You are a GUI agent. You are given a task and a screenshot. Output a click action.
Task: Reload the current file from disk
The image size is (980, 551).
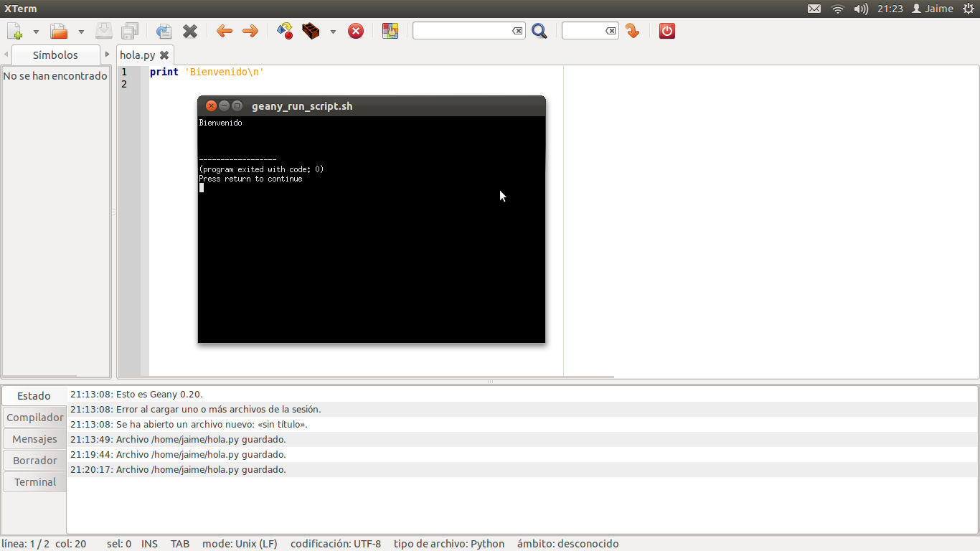coord(164,31)
